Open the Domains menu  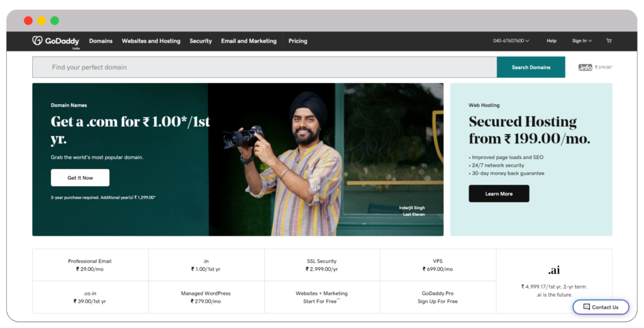coord(101,41)
